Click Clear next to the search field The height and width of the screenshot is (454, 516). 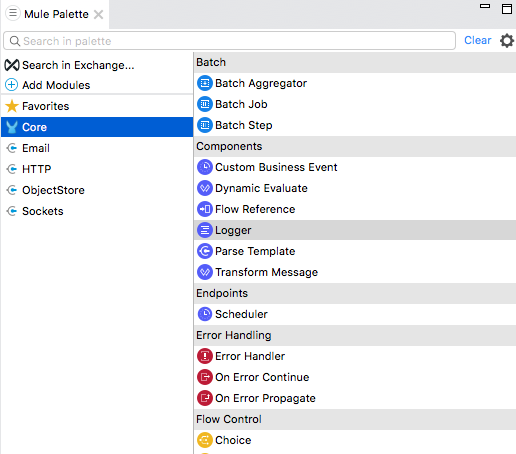click(x=478, y=40)
